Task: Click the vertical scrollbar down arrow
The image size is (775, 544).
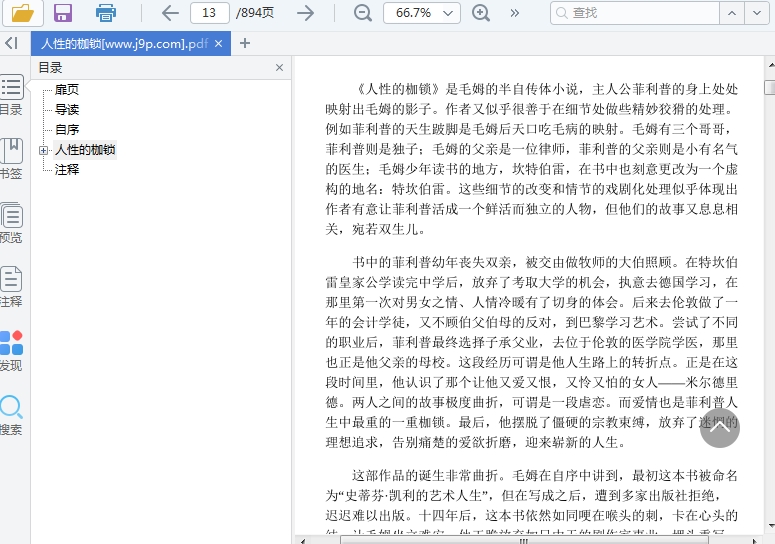Action: pyautogui.click(x=771, y=526)
